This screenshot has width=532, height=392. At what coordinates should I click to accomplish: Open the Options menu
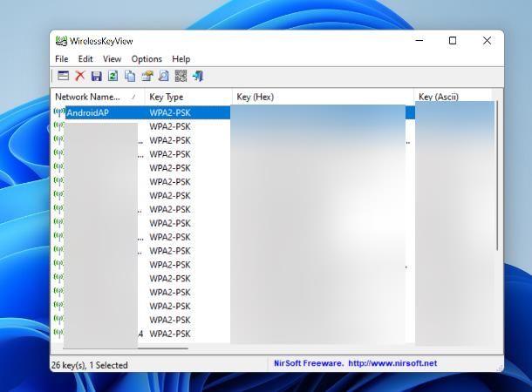pyautogui.click(x=147, y=59)
